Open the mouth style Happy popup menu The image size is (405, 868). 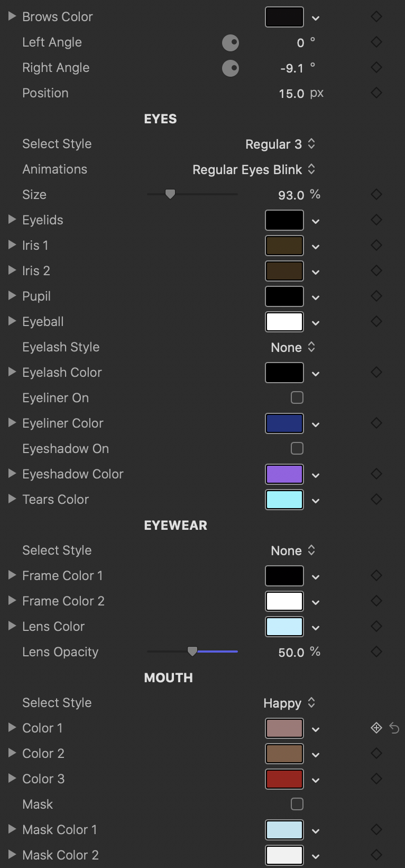(289, 703)
